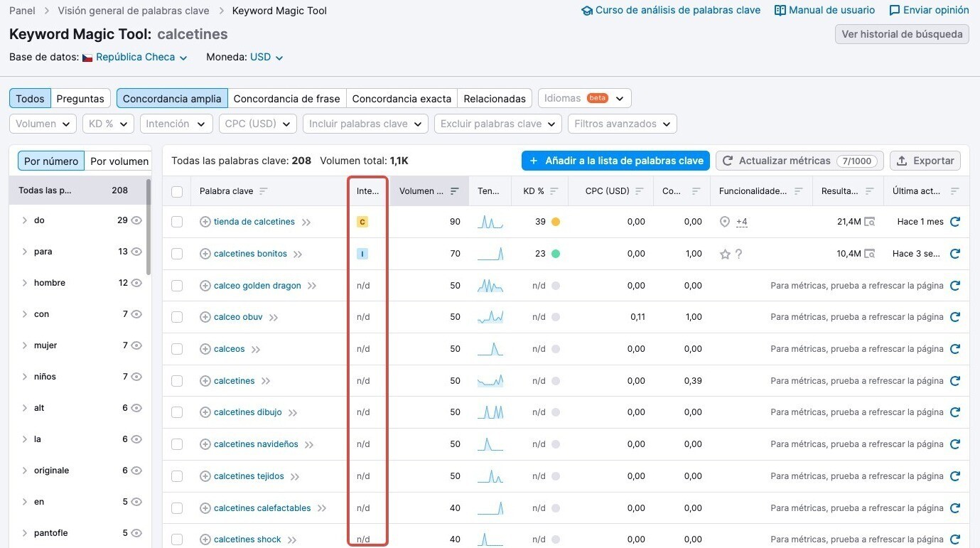Click plus icon beside calcetines calefactables
Screen dimensions: 980x548
point(205,508)
